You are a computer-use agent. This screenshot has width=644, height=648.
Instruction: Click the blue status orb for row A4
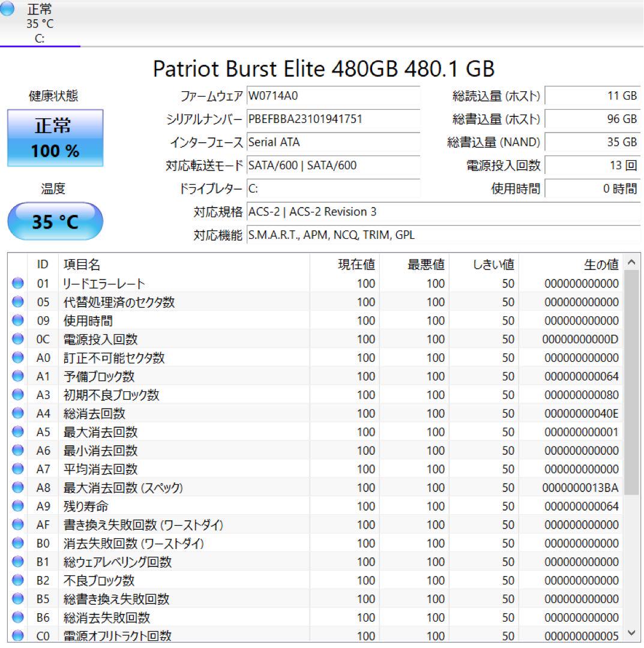point(18,413)
